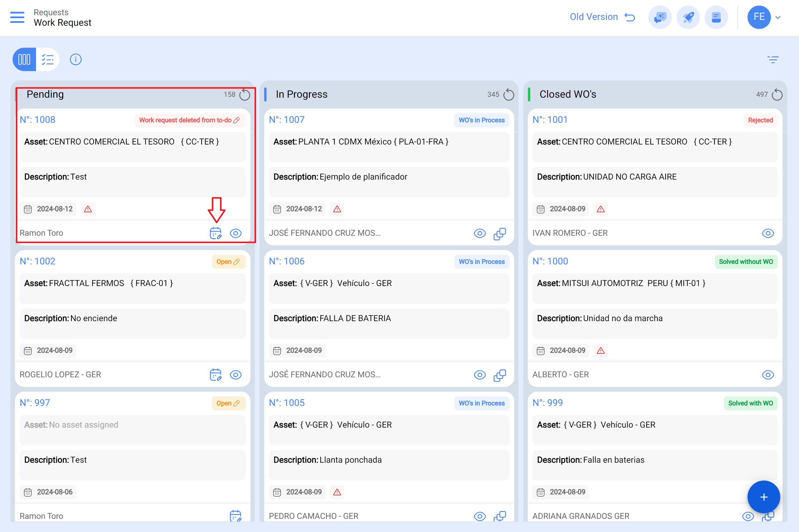Switch to list view
Screen dimensions: 799x532
click(47, 59)
